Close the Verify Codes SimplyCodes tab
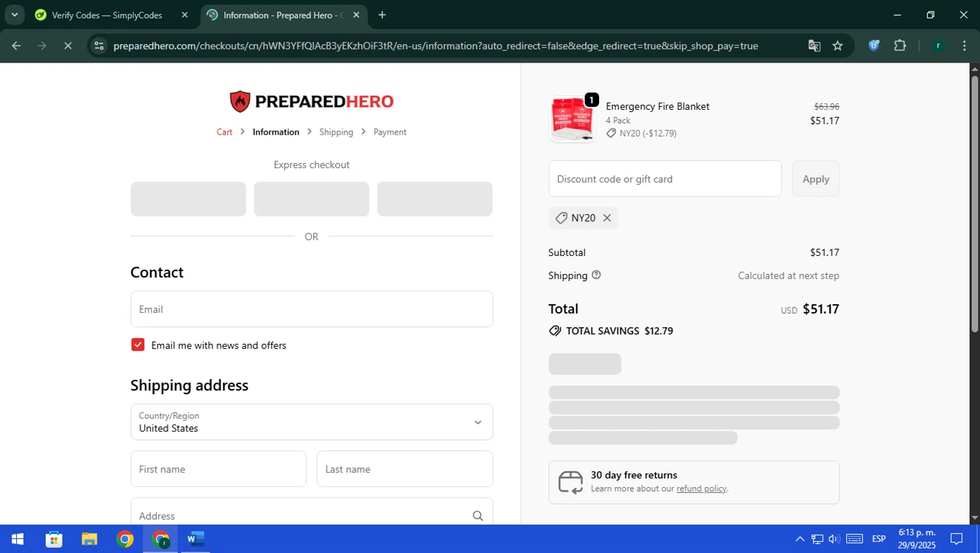 (185, 15)
